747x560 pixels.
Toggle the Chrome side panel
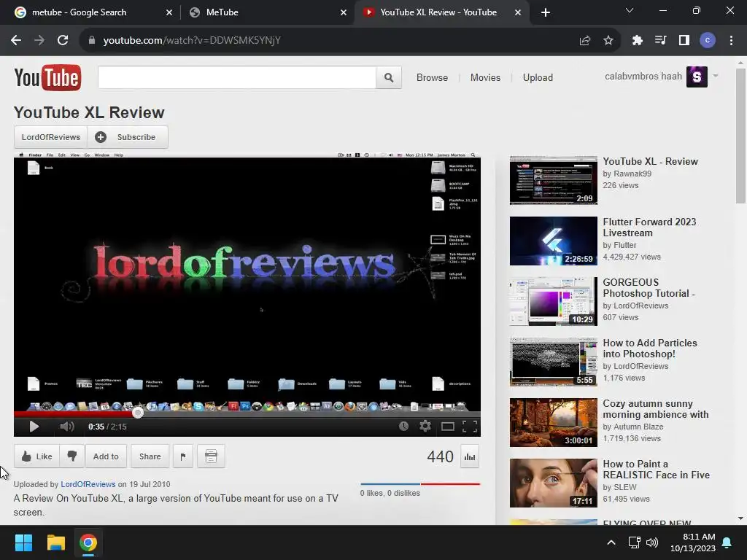point(684,41)
